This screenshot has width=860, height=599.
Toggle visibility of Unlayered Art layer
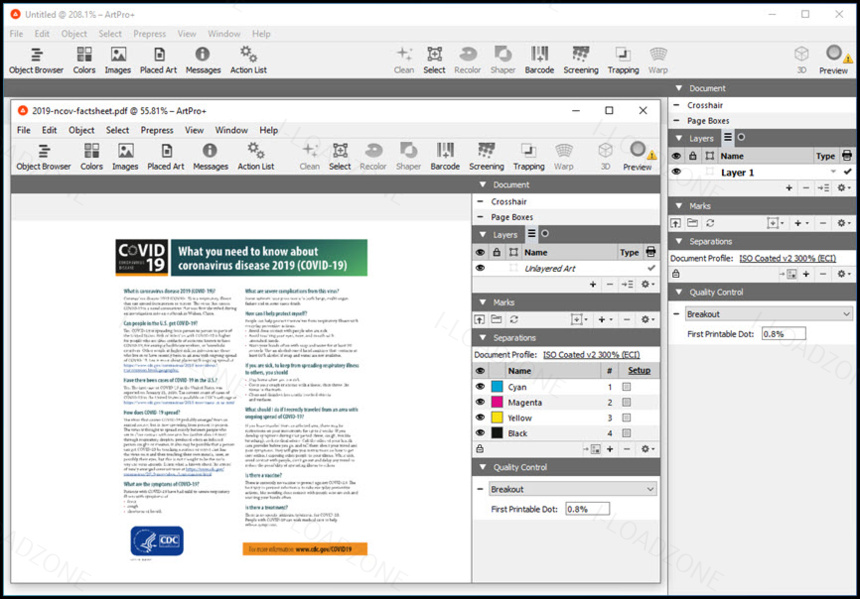(x=480, y=268)
